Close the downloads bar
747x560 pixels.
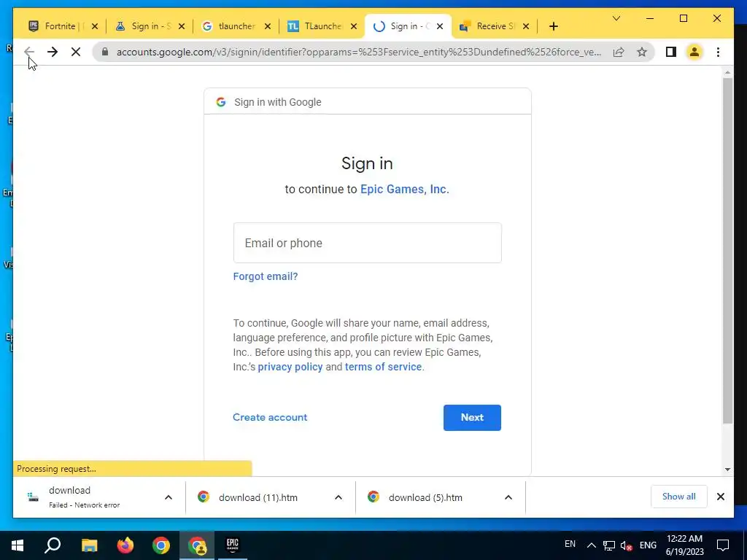[721, 497]
